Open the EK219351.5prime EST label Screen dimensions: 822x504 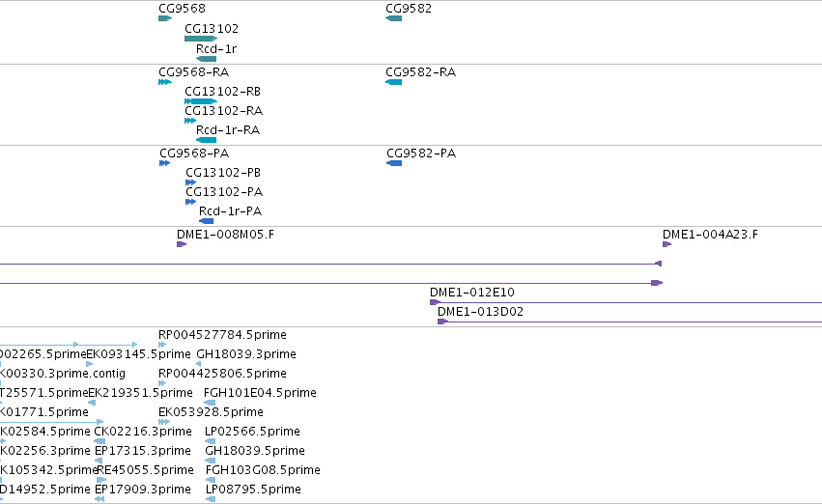point(140,393)
